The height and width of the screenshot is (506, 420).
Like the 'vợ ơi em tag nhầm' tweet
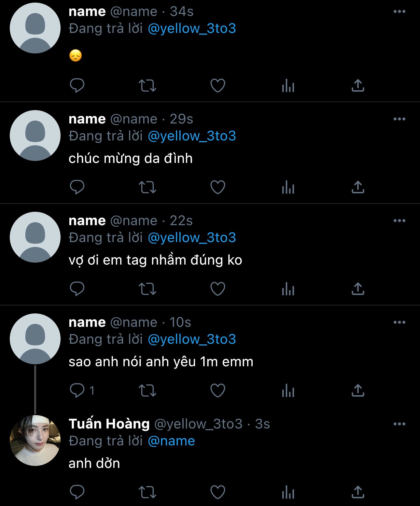click(218, 289)
